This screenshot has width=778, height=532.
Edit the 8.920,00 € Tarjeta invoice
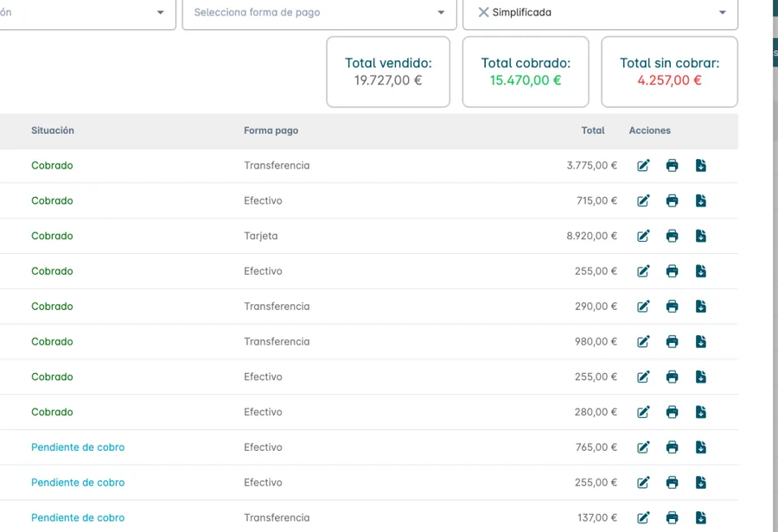(x=643, y=236)
